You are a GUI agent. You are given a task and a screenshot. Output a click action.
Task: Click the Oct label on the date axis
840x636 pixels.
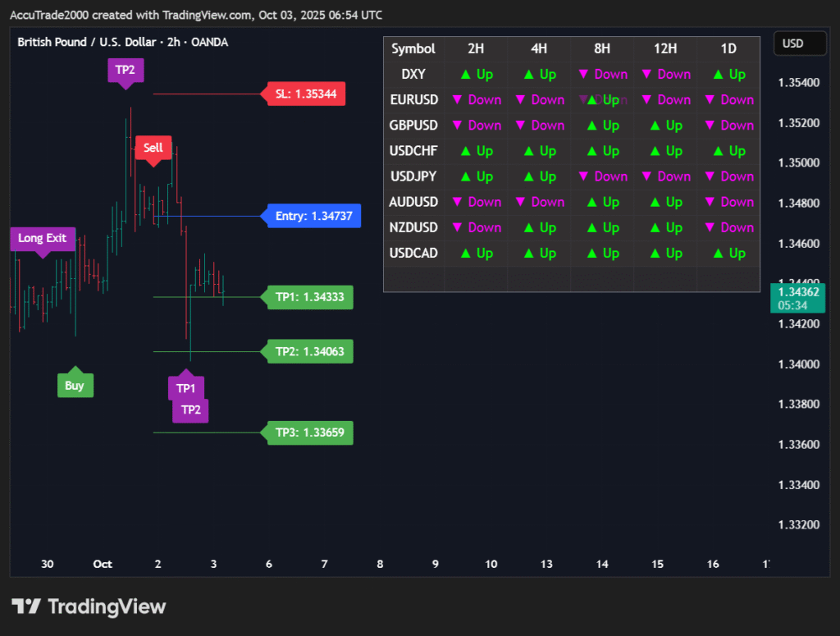103,564
